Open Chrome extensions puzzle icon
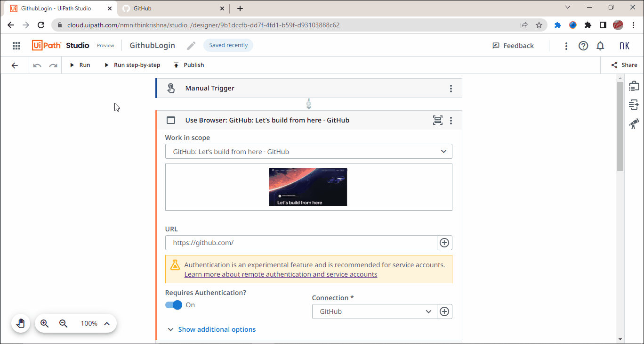This screenshot has width=644, height=344. 588,25
